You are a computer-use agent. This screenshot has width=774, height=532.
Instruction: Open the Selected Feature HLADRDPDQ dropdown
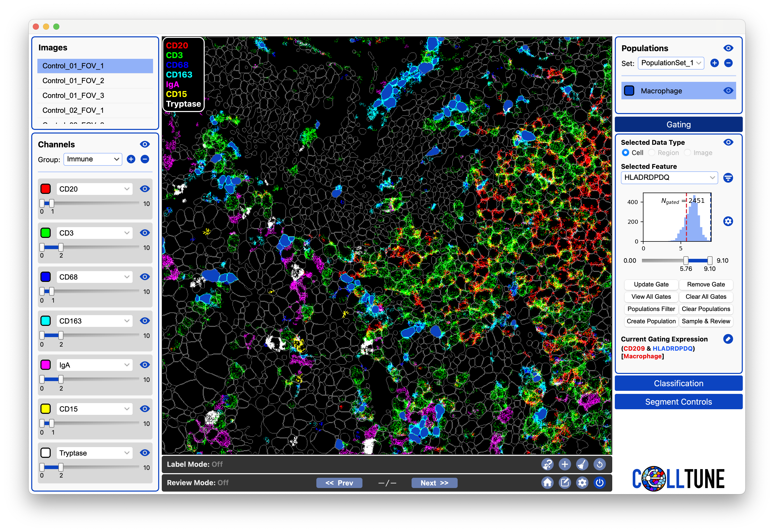pyautogui.click(x=669, y=178)
